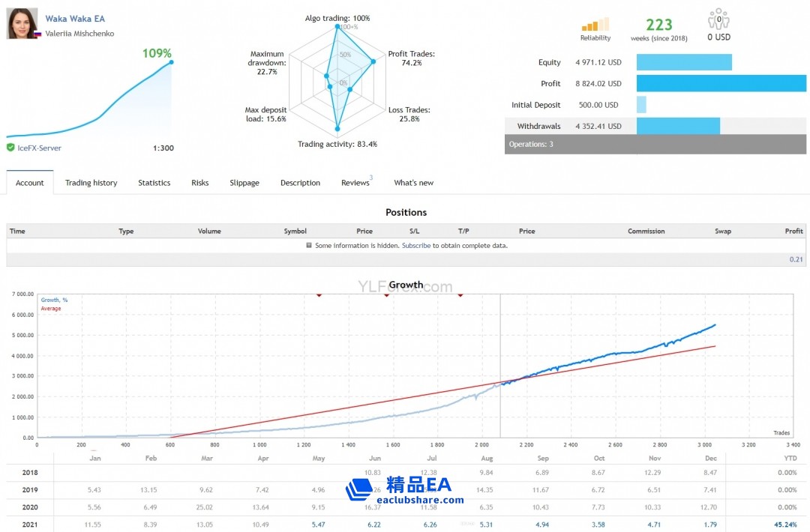Image resolution: width=810 pixels, height=532 pixels.
Task: Open the Statistics tab
Action: (x=154, y=183)
